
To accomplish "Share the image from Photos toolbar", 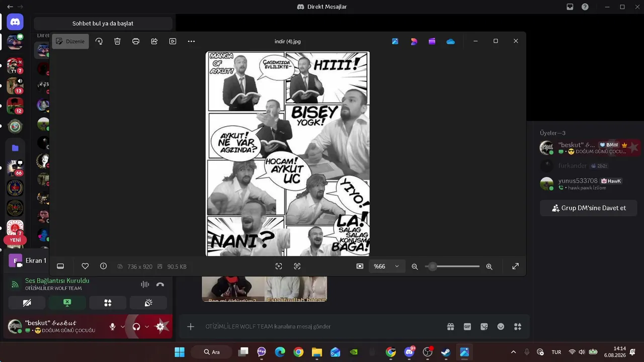I will point(154,41).
